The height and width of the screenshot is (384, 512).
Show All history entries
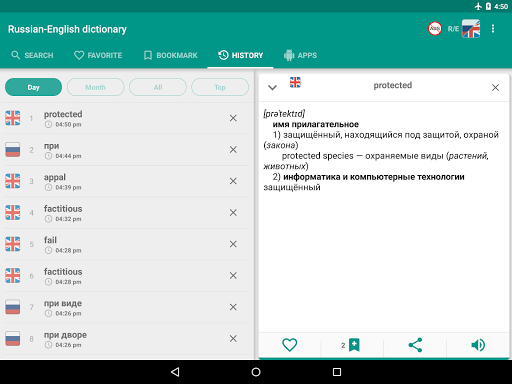tap(158, 87)
